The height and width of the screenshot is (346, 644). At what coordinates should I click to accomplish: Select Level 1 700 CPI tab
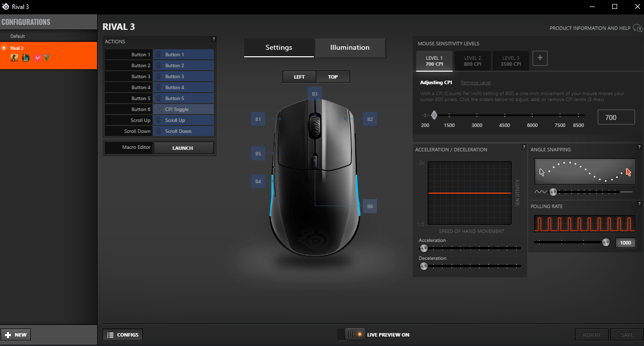[435, 61]
